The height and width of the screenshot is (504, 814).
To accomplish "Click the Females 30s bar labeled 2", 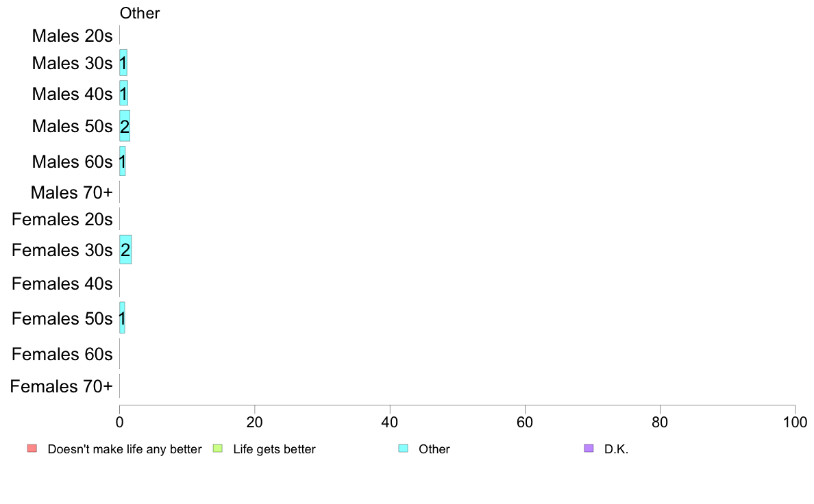I will (x=125, y=250).
